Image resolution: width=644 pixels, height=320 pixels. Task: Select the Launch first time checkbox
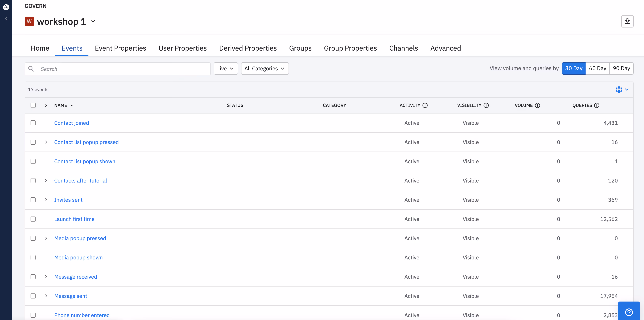(33, 219)
